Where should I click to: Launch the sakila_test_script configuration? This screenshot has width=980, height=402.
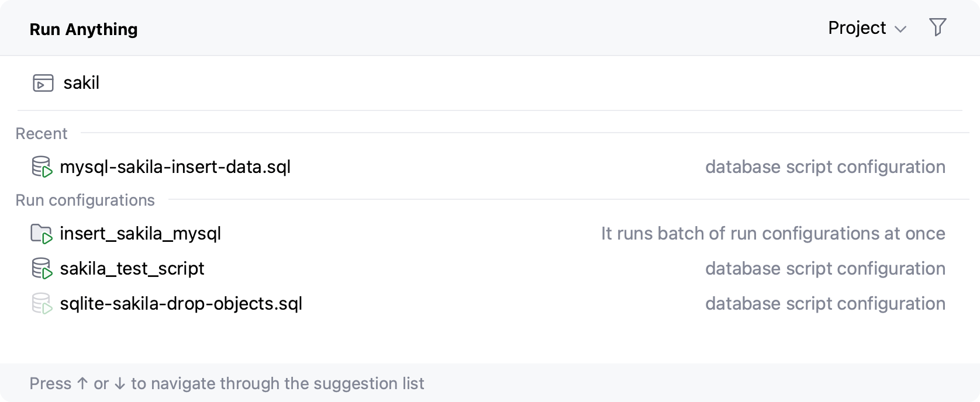pos(132,268)
